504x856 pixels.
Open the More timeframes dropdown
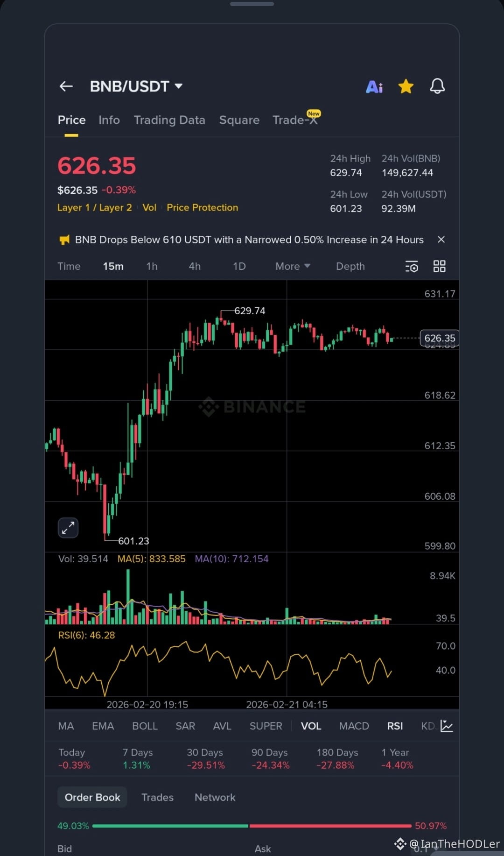point(293,266)
